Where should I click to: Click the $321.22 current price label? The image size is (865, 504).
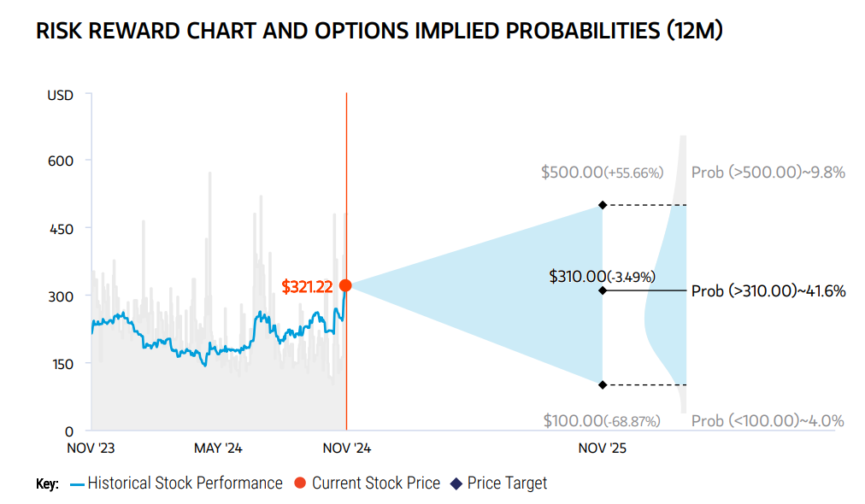pos(307,287)
